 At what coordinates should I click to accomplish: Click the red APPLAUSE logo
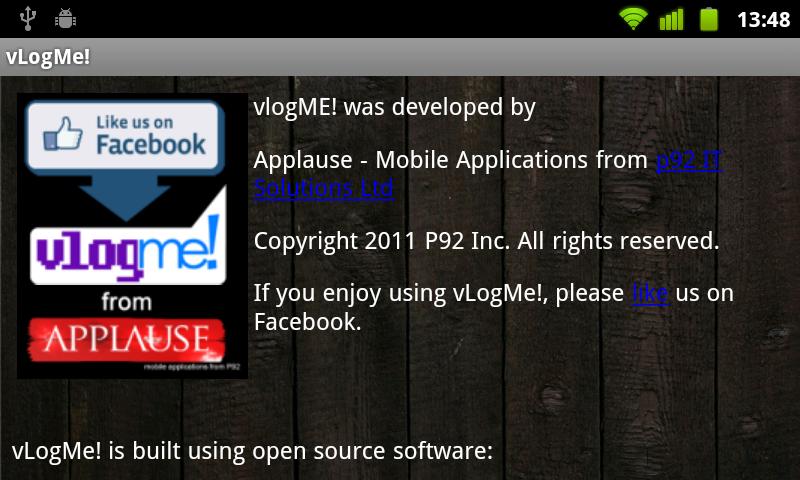pos(127,339)
